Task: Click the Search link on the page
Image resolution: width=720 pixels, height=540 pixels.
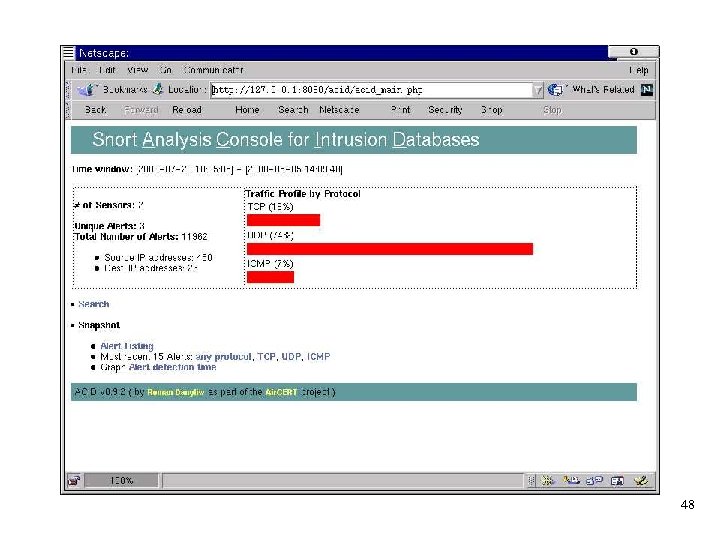Action: coord(94,304)
